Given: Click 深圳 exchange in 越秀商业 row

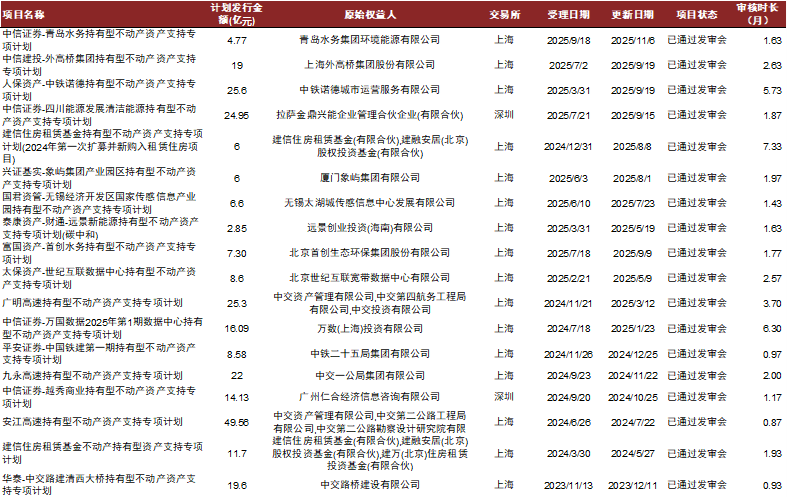Looking at the screenshot, I should (x=504, y=397).
